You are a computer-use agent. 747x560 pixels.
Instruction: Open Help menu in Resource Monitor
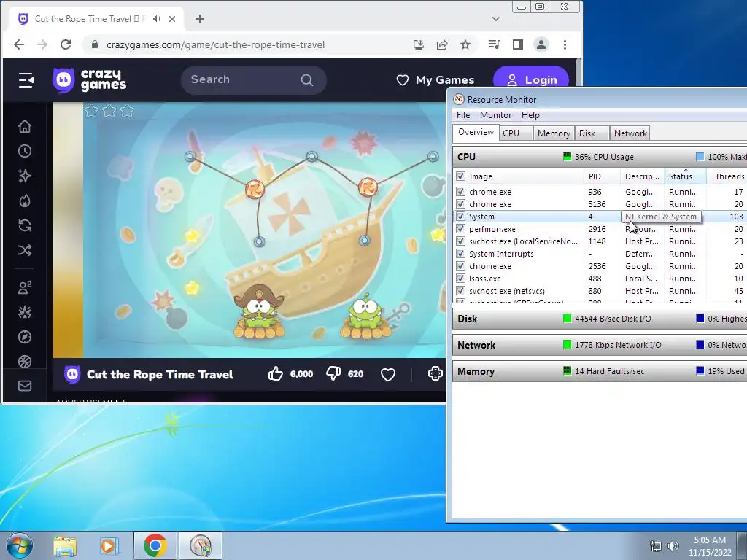pos(530,115)
